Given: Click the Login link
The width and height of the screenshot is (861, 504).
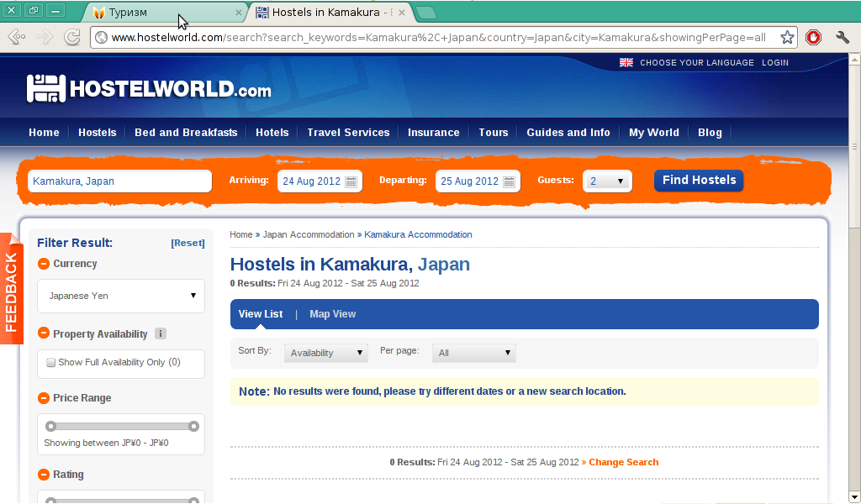Looking at the screenshot, I should click(774, 62).
